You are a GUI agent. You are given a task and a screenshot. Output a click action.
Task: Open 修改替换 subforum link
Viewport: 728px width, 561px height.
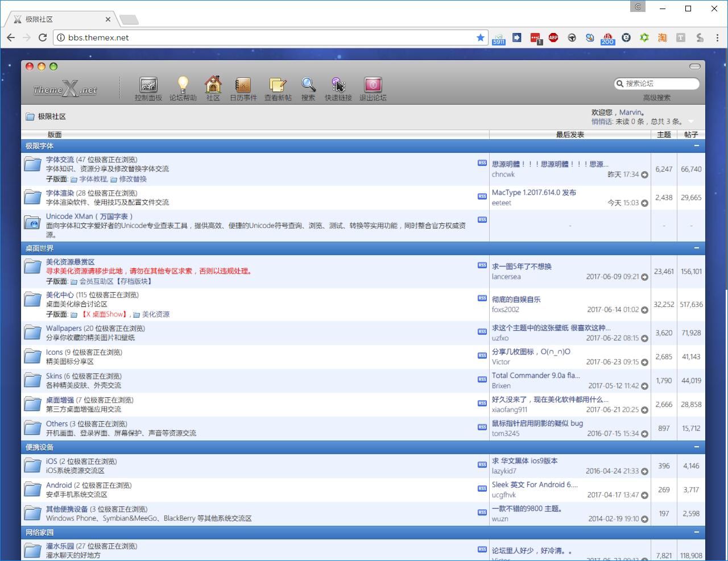click(x=133, y=179)
